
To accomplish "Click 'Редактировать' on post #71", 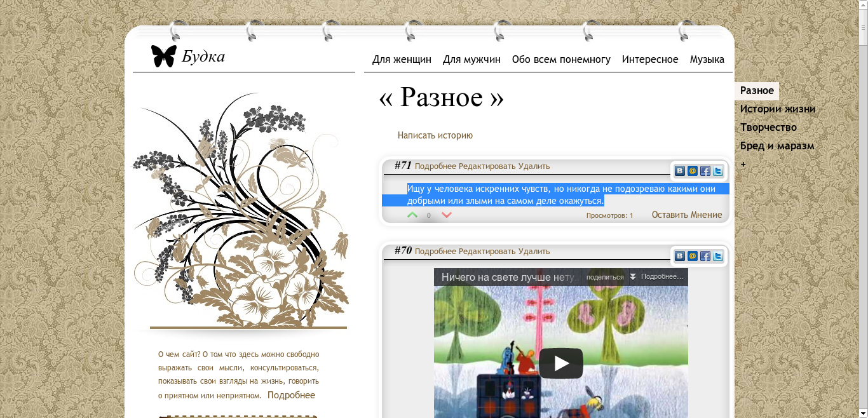I will click(x=487, y=166).
